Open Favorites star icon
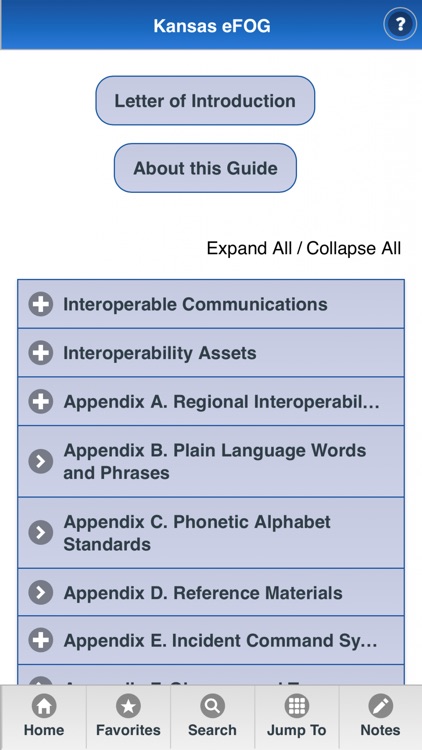 click(x=128, y=706)
